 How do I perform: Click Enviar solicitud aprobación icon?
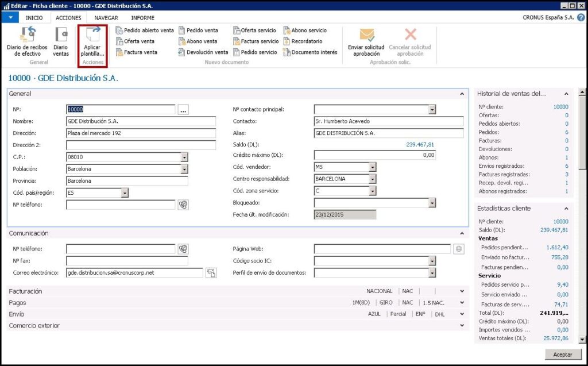(x=366, y=36)
